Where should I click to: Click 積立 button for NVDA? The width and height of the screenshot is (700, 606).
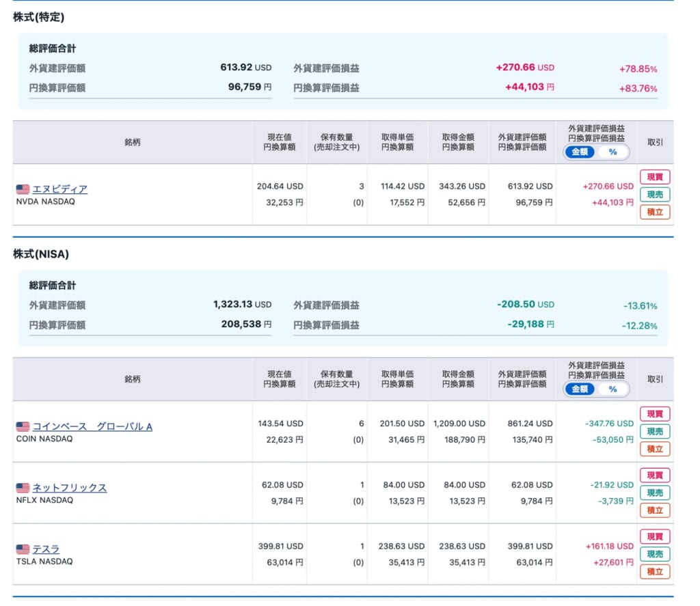[x=655, y=212]
